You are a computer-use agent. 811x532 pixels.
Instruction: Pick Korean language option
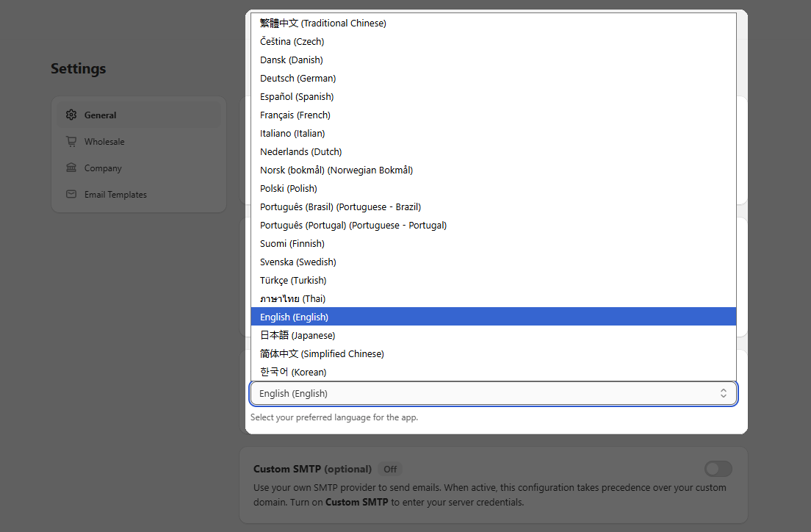click(494, 372)
